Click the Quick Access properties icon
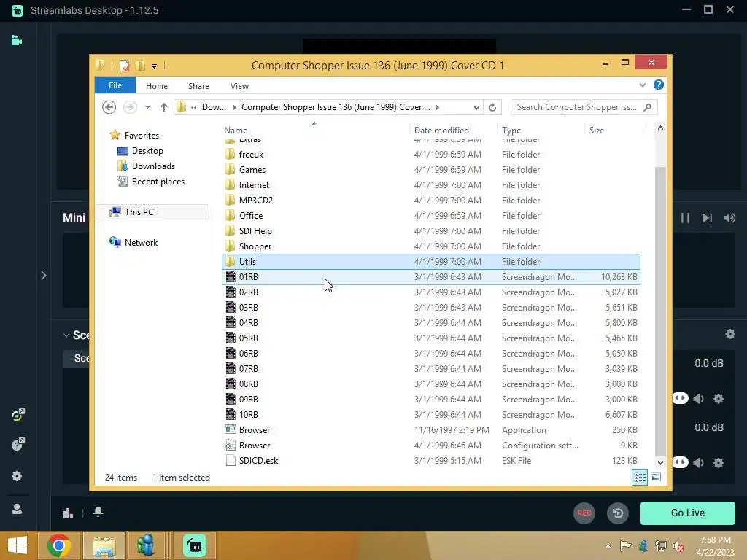The height and width of the screenshot is (560, 747). 124,65
